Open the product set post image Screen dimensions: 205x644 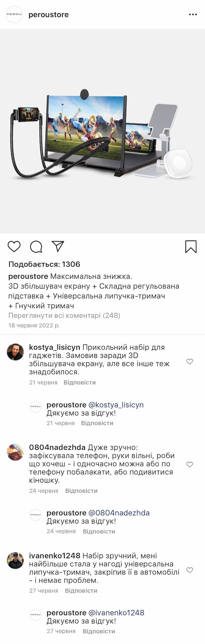coord(102,131)
